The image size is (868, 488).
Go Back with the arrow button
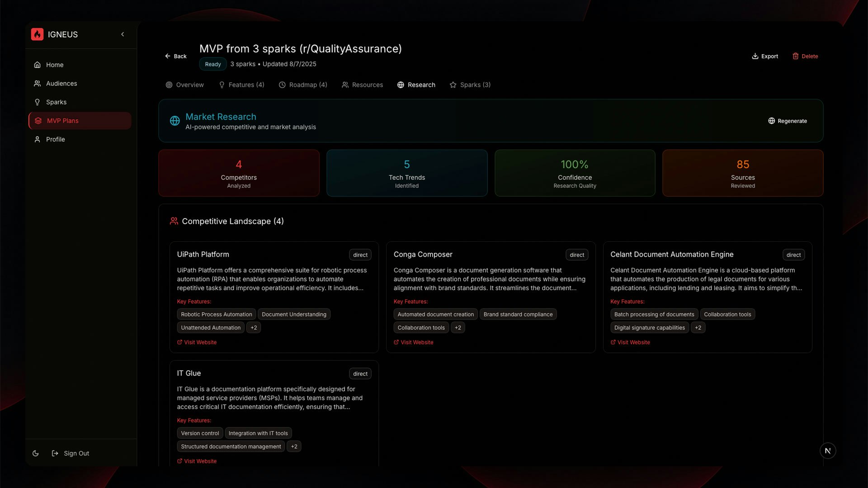tap(175, 56)
